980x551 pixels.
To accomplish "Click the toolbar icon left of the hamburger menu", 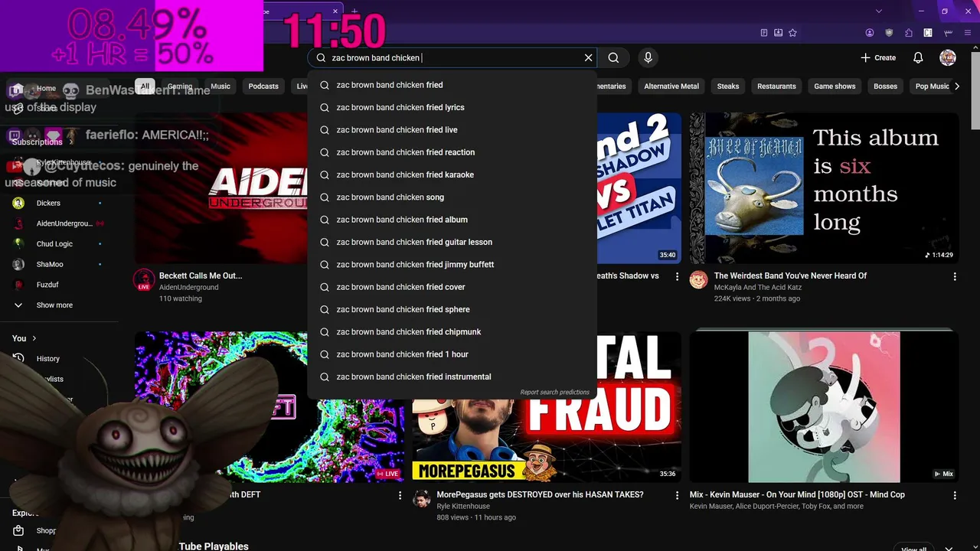I will (948, 33).
